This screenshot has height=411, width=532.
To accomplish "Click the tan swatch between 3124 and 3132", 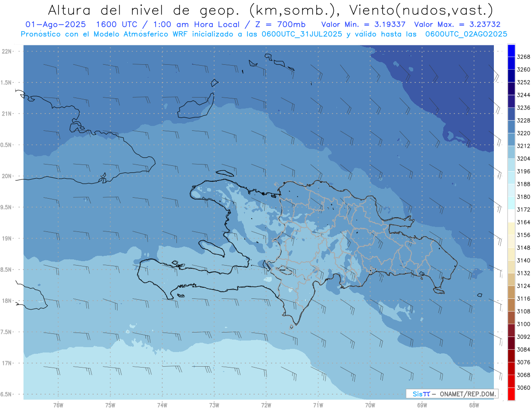I will pyautogui.click(x=511, y=279).
